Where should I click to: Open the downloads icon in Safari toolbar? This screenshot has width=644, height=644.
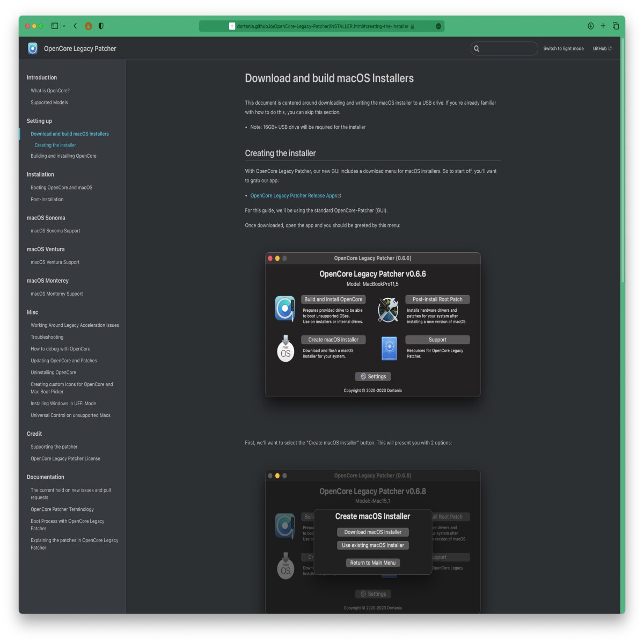[590, 26]
